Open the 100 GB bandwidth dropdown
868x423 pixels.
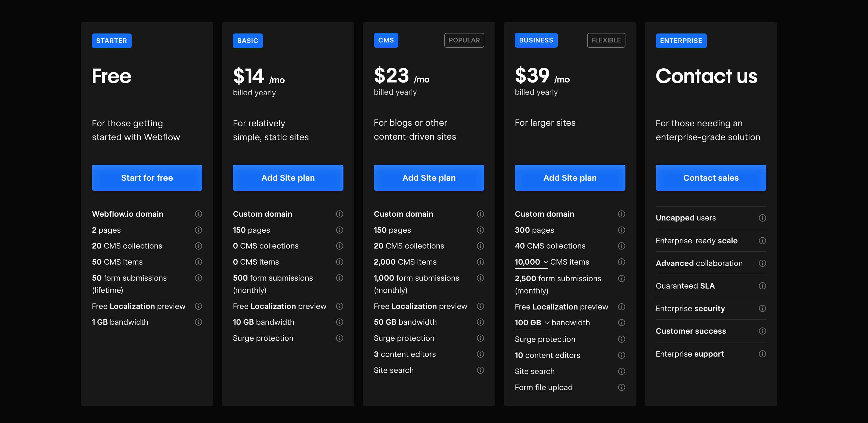(532, 323)
